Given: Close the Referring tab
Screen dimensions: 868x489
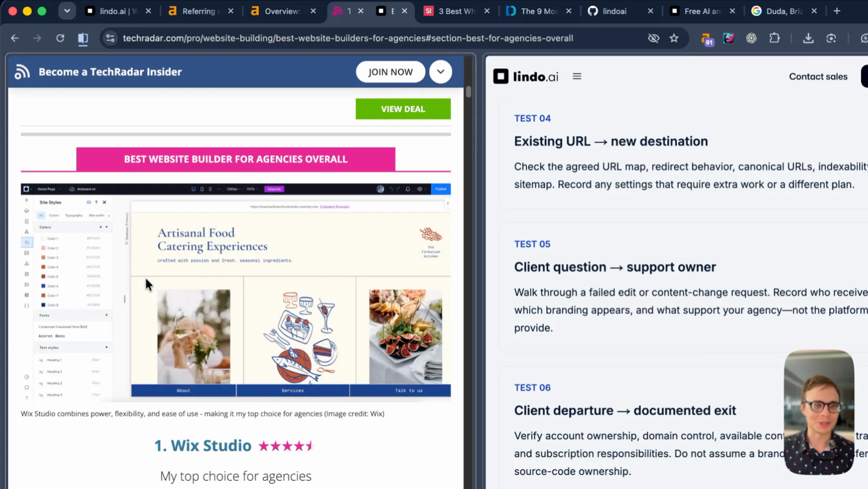Looking at the screenshot, I should (x=231, y=11).
